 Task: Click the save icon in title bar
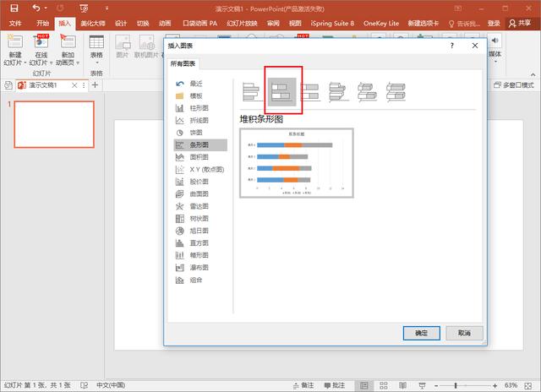pyautogui.click(x=14, y=8)
